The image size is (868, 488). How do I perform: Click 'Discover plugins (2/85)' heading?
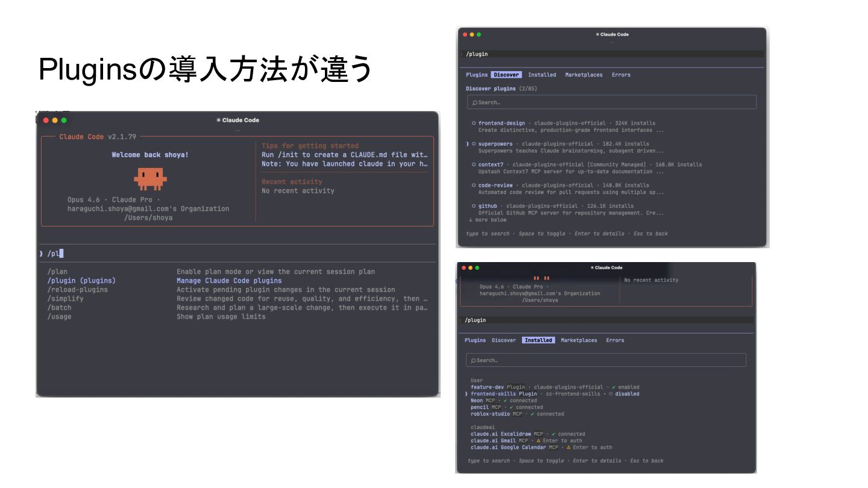tap(502, 89)
